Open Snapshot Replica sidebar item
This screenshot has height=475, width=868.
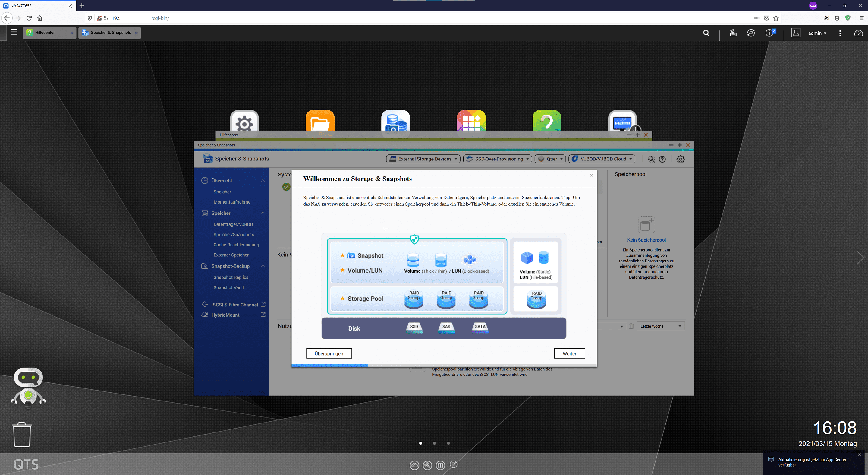coord(231,277)
